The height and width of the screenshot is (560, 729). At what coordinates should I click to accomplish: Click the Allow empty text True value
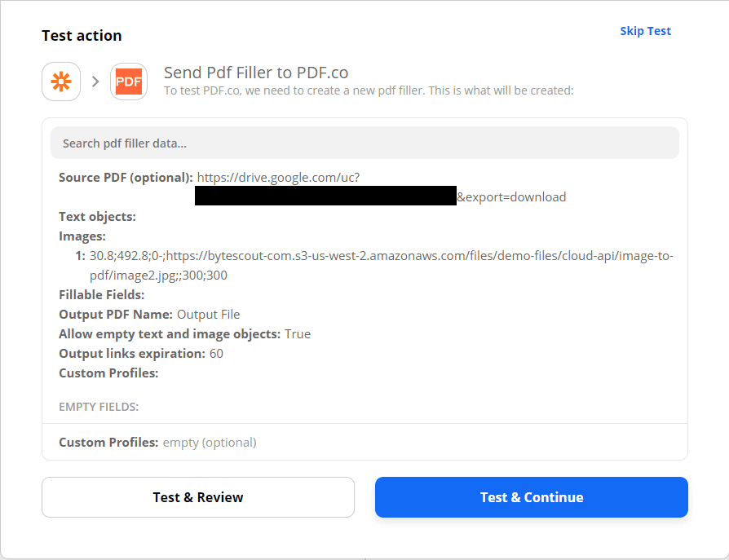click(298, 333)
